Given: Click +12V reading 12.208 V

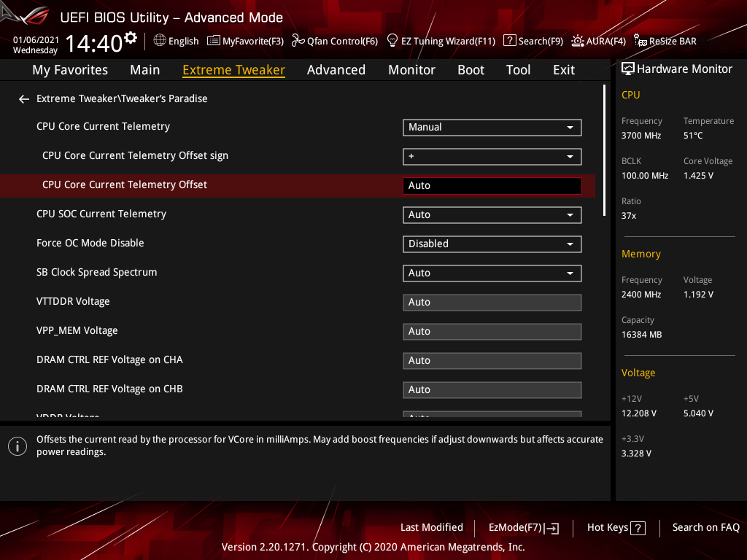Looking at the screenshot, I should 639,413.
